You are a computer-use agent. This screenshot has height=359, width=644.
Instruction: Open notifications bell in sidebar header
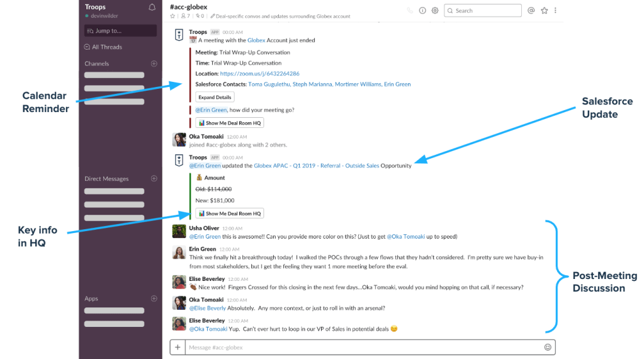click(x=152, y=8)
